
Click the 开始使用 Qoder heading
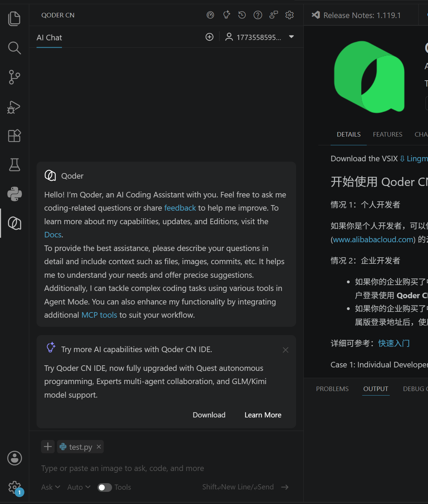click(379, 182)
